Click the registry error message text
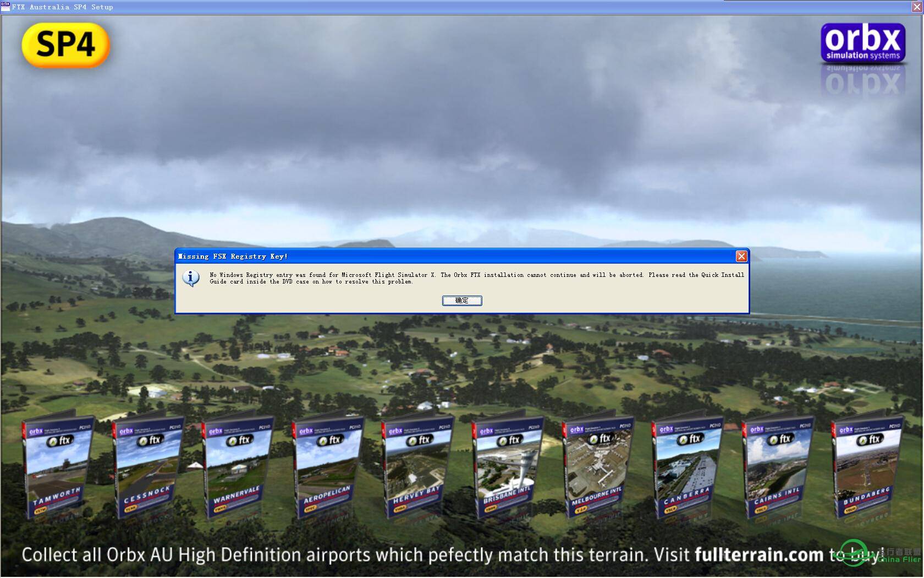The height and width of the screenshot is (578, 924). tap(477, 278)
